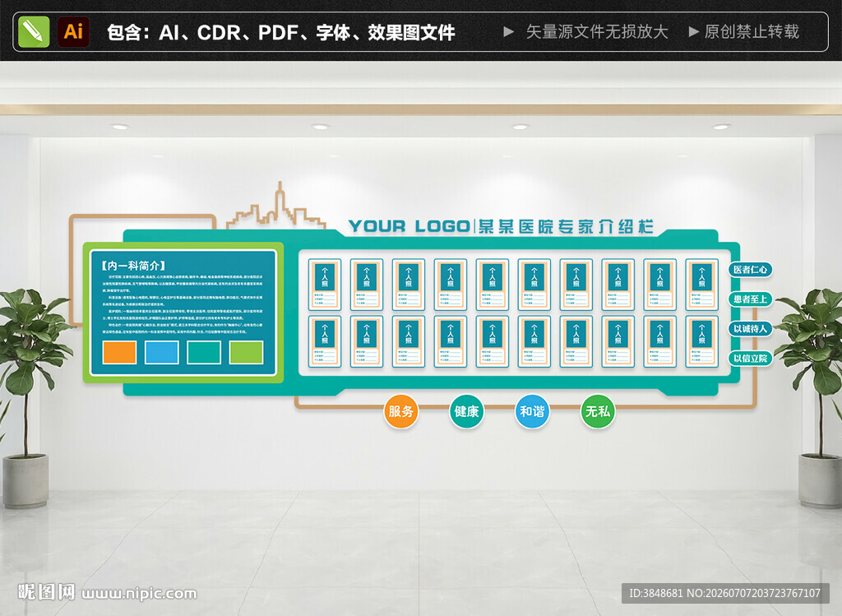Image resolution: width=842 pixels, height=616 pixels.
Task: Click the triangle arrow before 原创禁止转载
Action: tap(694, 32)
